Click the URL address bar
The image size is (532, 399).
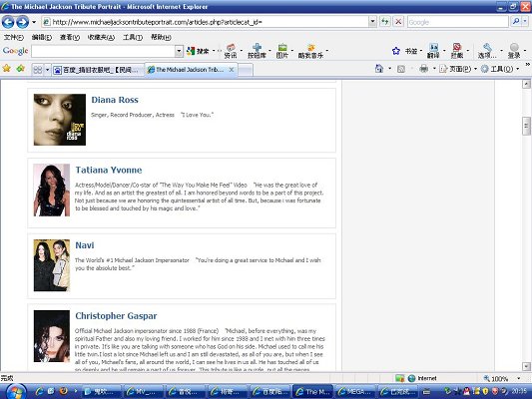206,22
